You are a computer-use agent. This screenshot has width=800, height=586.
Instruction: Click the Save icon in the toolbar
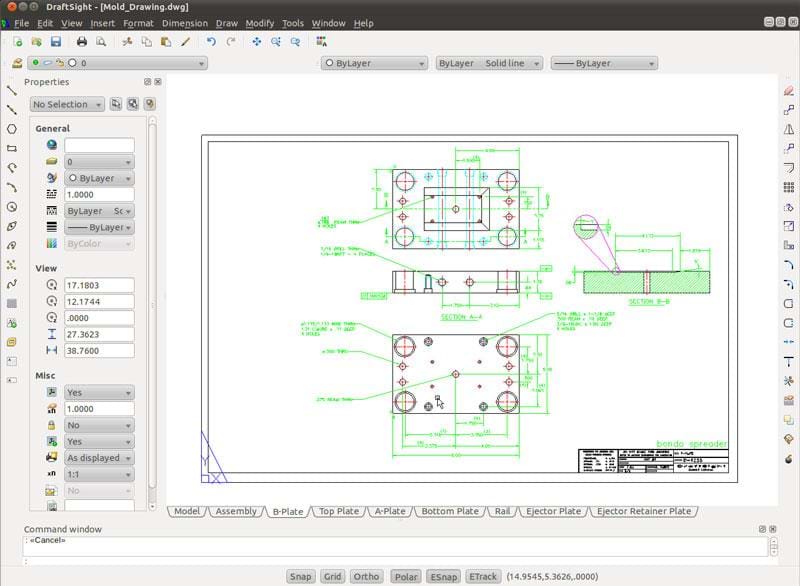56,42
